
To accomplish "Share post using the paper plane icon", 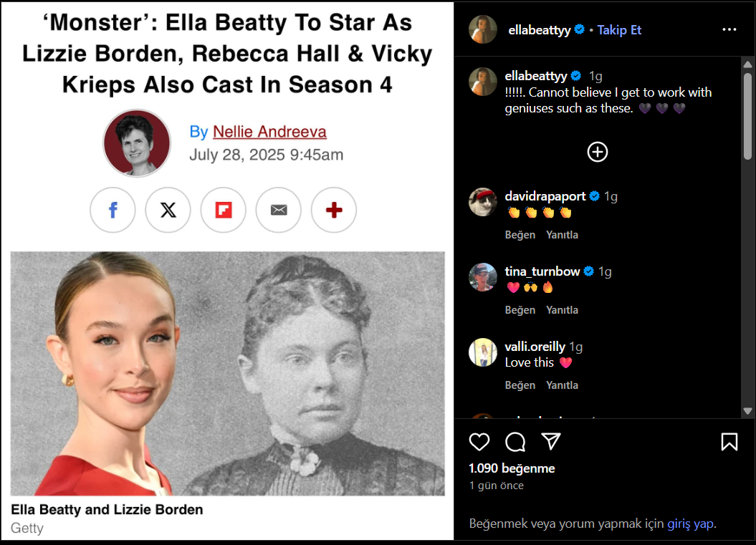I will (x=550, y=441).
